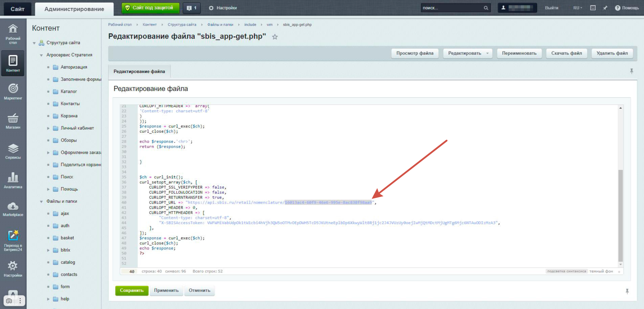644x309 pixels.
Task: Select the Администрирование tab
Action: (74, 9)
